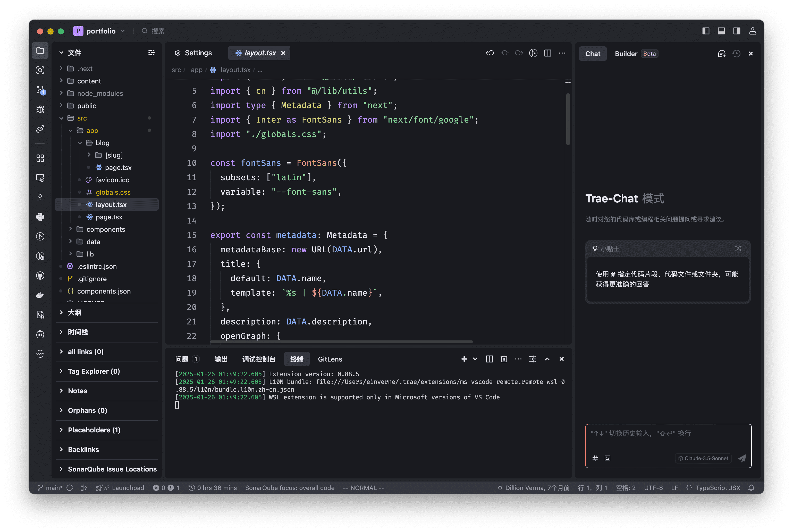Add a new terminal with plus
The height and width of the screenshot is (532, 793).
pos(464,359)
